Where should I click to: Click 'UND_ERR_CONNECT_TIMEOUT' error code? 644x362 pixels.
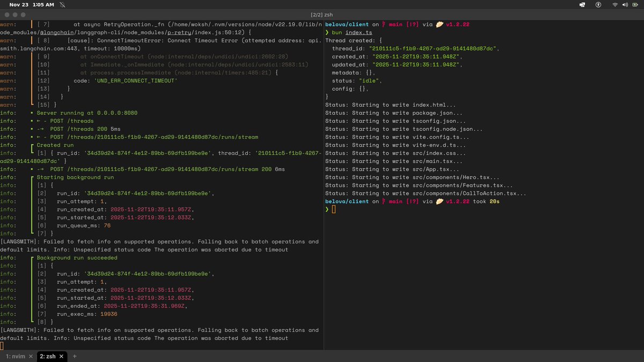click(x=135, y=81)
